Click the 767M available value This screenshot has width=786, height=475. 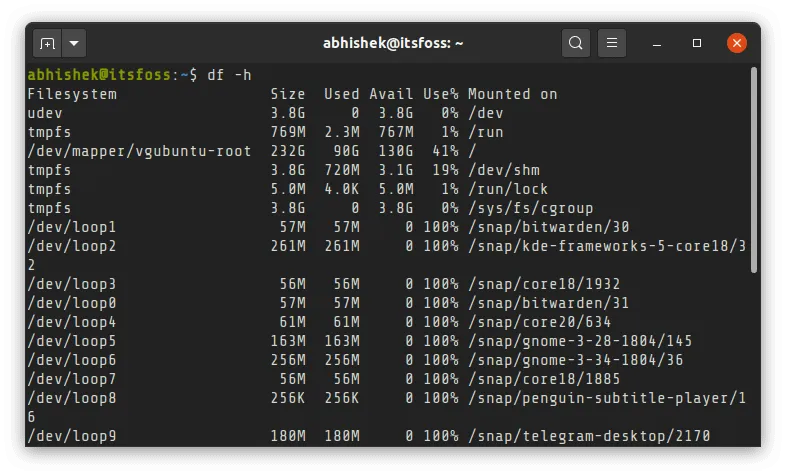pos(396,132)
